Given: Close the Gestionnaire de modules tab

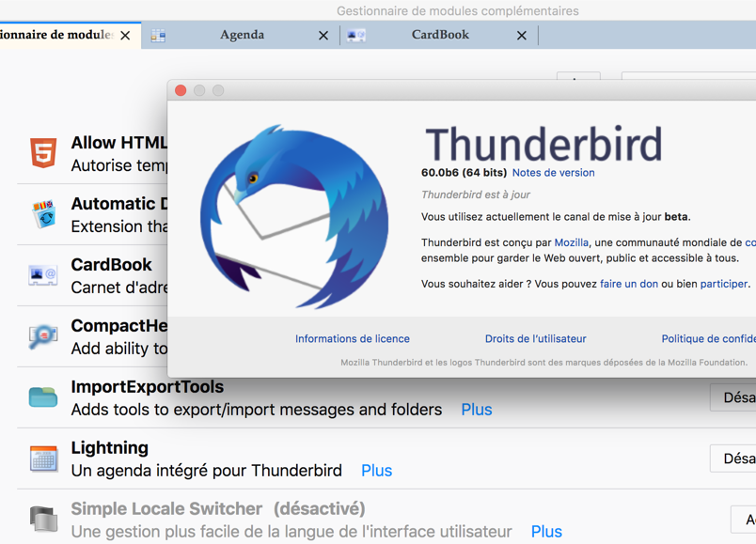Looking at the screenshot, I should pyautogui.click(x=125, y=36).
